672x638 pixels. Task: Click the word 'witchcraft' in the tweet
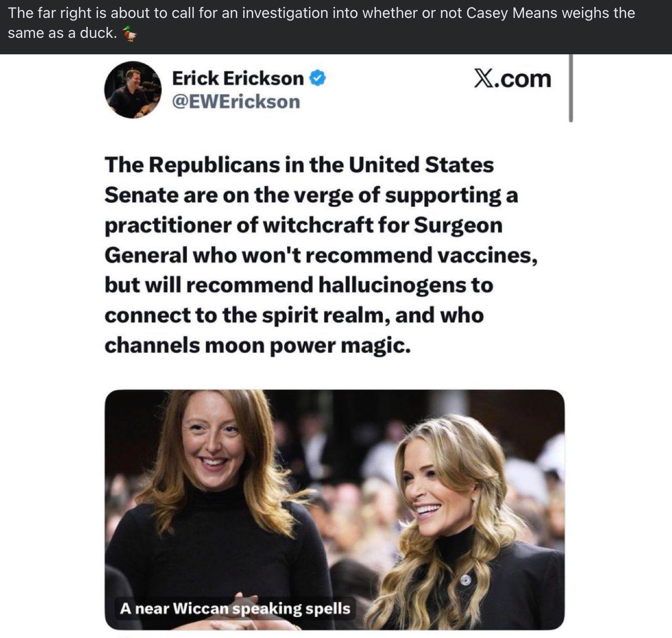coord(318,225)
